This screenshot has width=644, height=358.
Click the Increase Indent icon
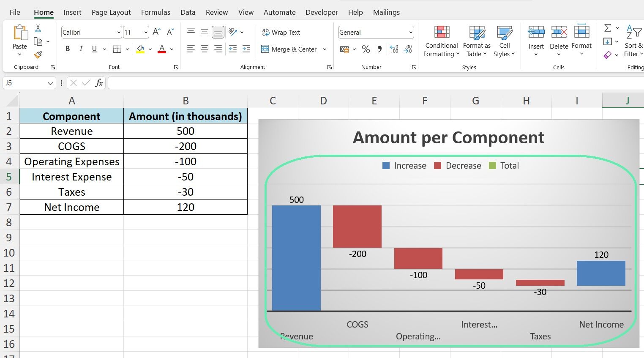pyautogui.click(x=246, y=49)
